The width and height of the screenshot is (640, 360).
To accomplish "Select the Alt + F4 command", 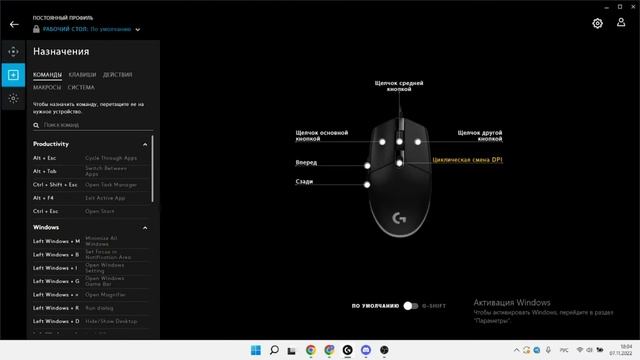I will click(91, 198).
